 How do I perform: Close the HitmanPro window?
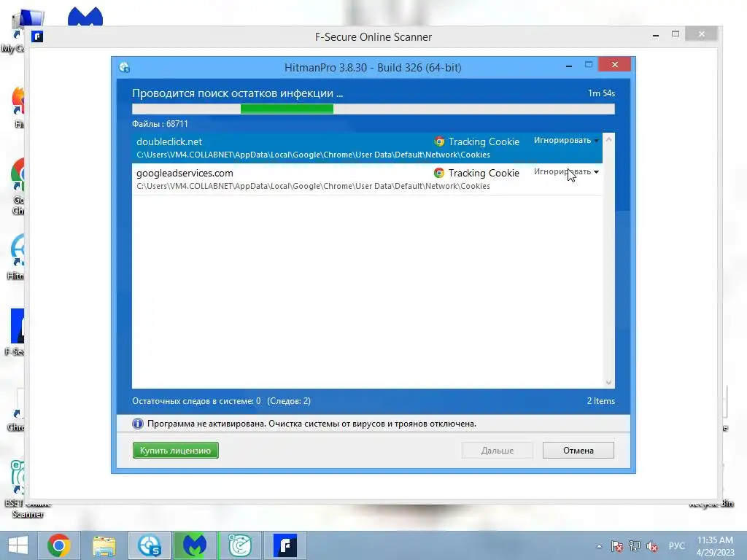614,64
